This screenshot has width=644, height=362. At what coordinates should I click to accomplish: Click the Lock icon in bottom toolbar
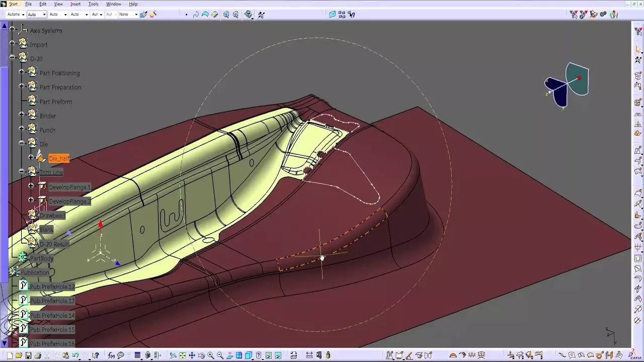tap(148, 355)
